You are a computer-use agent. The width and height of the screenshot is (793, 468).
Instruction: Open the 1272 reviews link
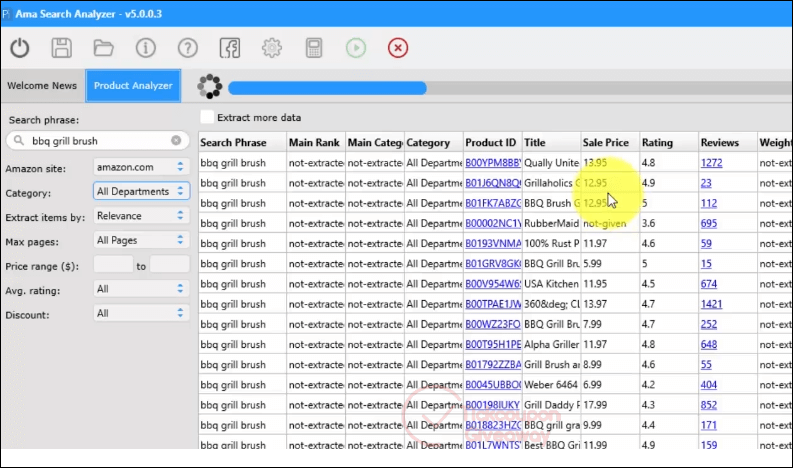[x=712, y=163]
